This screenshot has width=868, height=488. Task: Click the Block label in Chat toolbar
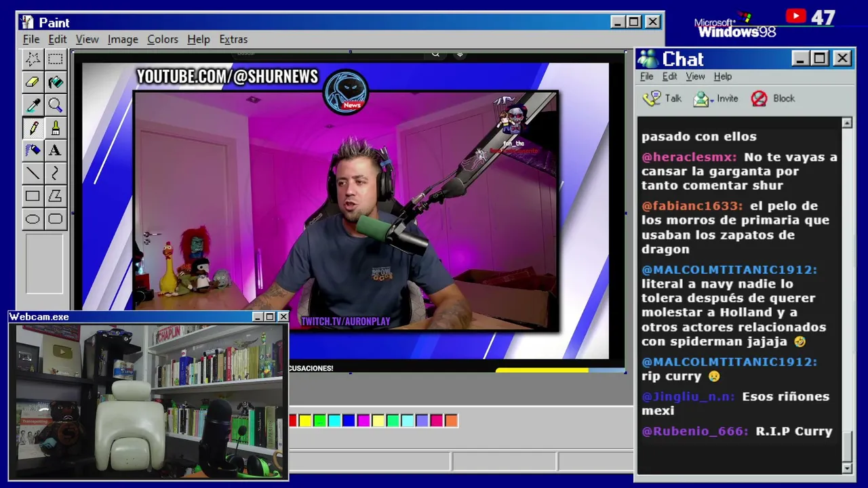(x=784, y=99)
